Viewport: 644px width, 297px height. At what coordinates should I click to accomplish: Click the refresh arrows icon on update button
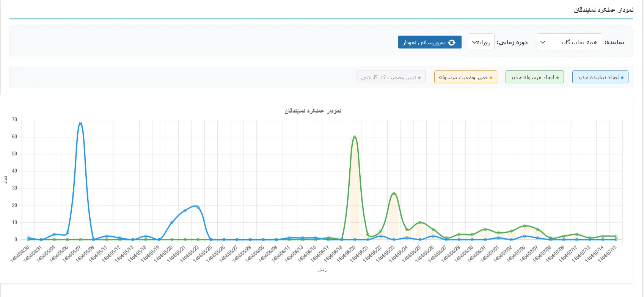point(452,42)
